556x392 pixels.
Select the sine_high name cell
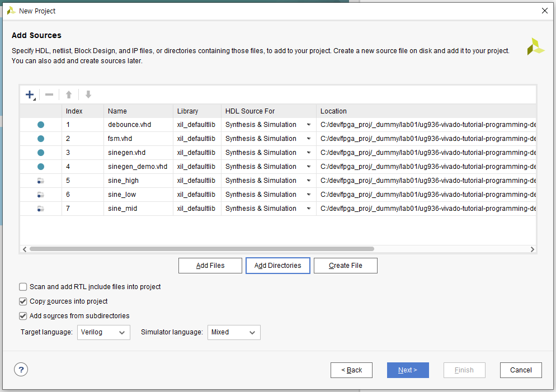[x=138, y=181]
